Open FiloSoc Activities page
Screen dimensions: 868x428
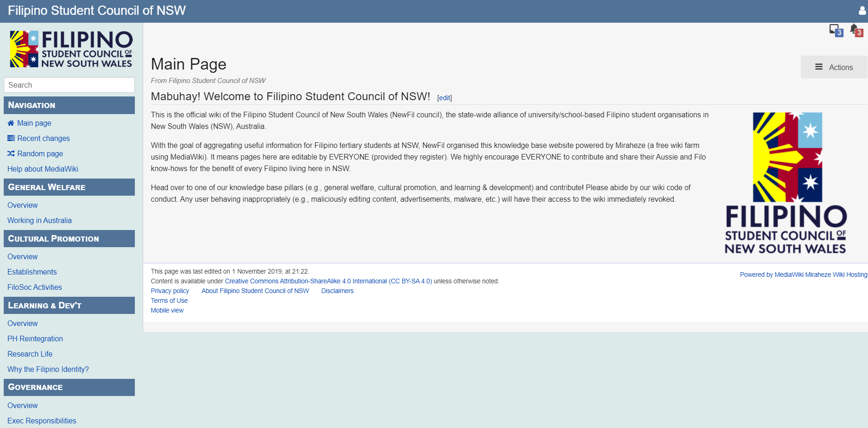tap(34, 287)
